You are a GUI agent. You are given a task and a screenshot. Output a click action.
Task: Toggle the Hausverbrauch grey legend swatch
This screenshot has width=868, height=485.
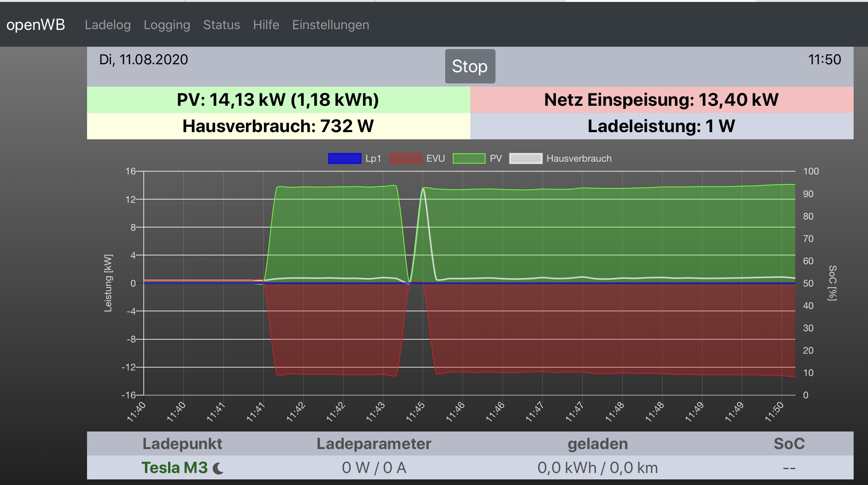pyautogui.click(x=526, y=158)
